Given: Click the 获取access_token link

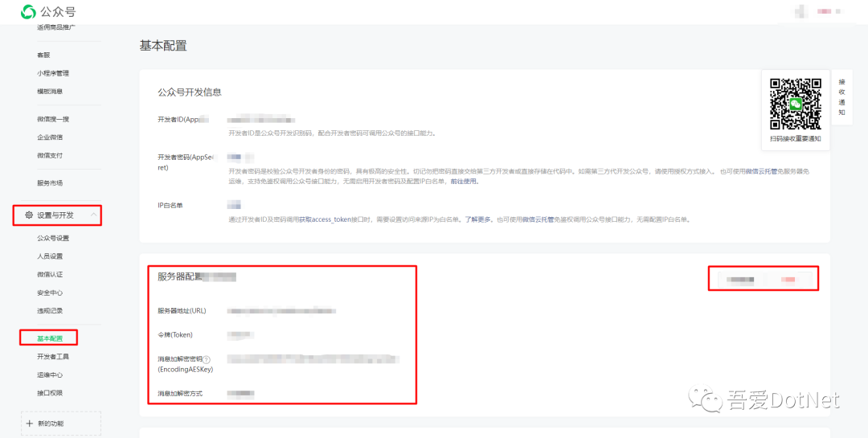Looking at the screenshot, I should [325, 220].
